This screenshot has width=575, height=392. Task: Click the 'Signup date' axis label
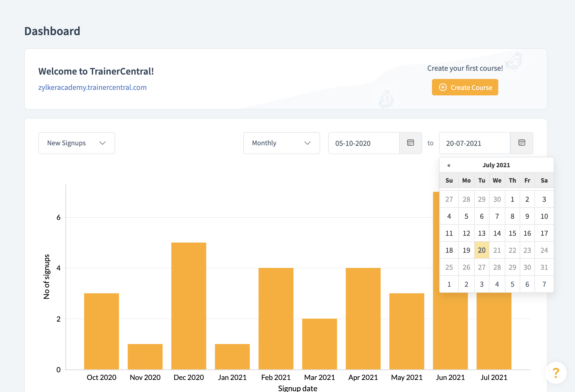click(298, 388)
